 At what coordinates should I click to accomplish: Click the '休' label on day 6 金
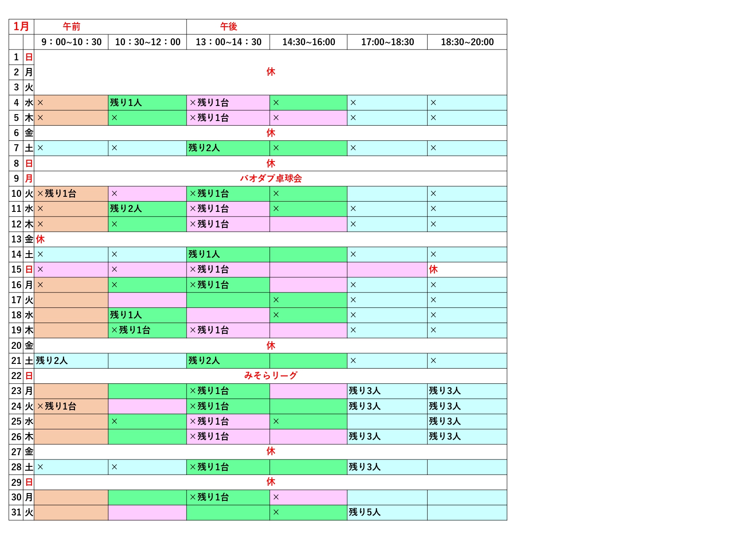click(x=271, y=133)
